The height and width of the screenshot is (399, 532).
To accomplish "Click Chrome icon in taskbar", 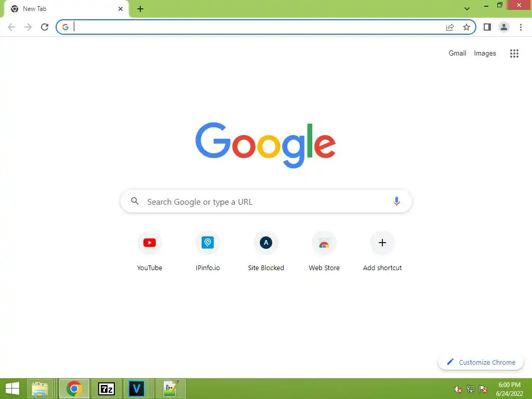I will (74, 389).
